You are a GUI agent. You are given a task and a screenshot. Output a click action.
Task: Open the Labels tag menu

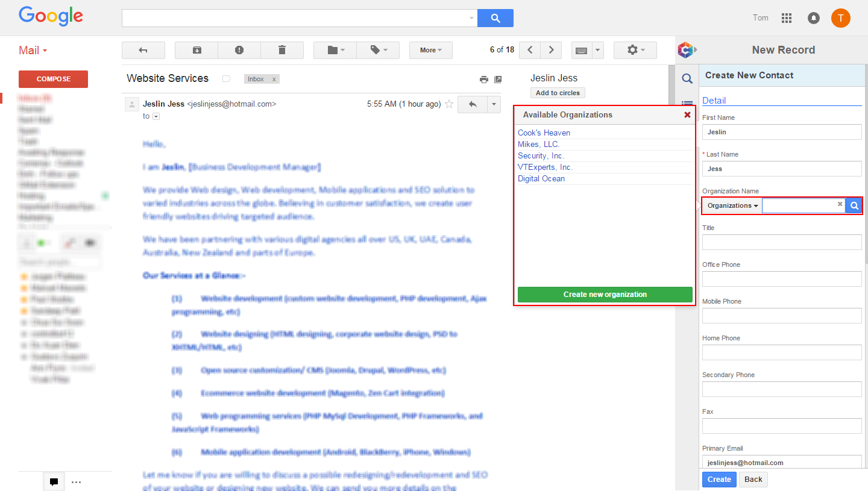[378, 50]
